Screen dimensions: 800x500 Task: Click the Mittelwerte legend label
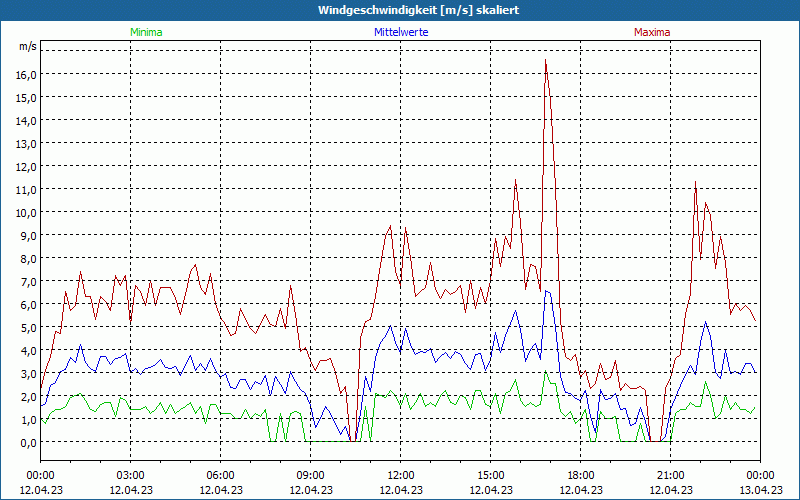coord(401,32)
